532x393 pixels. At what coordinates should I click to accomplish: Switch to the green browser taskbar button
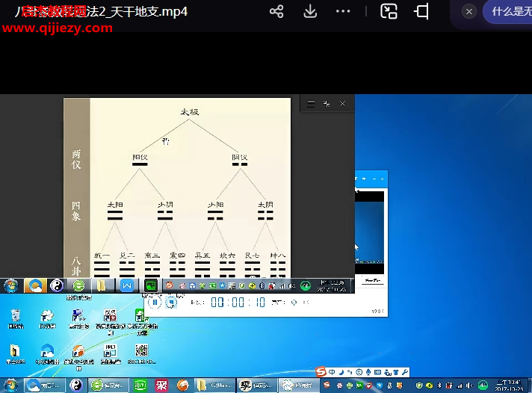pos(108,386)
